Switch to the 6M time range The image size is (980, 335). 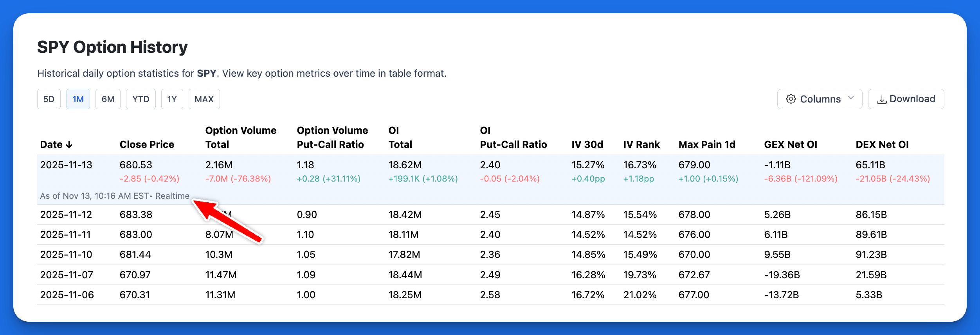pyautogui.click(x=108, y=99)
